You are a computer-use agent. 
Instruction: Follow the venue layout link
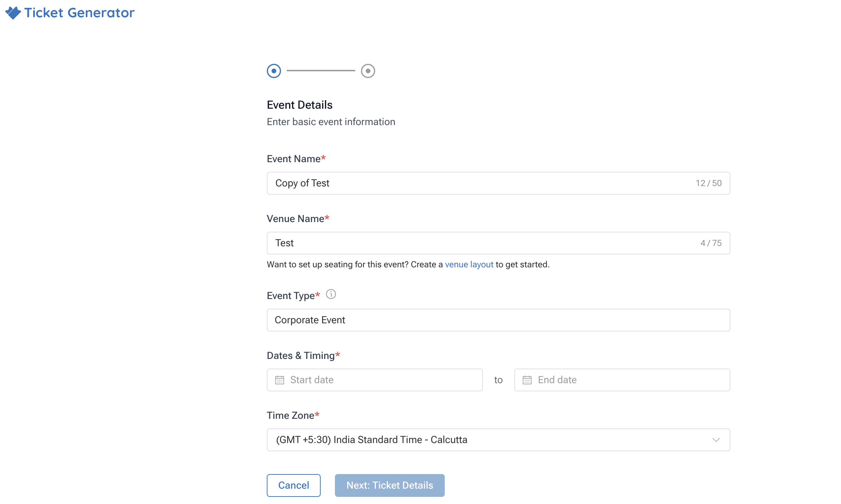pyautogui.click(x=469, y=264)
